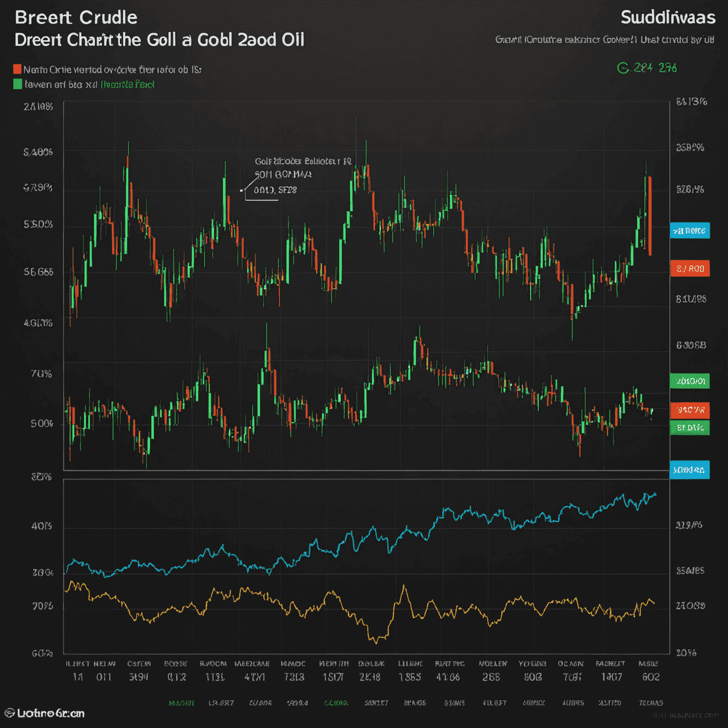Viewport: 728px width, 728px height.
Task: Select the 'Suddinvaas' heading at top right
Action: pos(668,18)
